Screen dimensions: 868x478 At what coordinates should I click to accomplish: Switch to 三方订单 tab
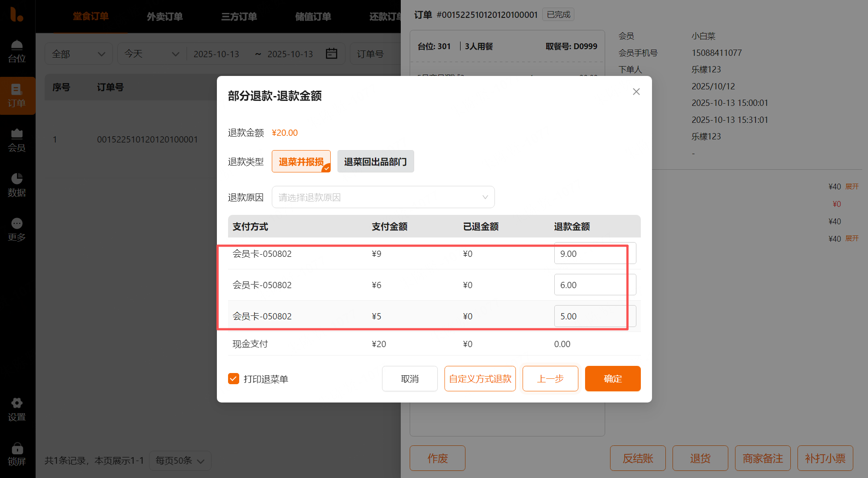(239, 17)
